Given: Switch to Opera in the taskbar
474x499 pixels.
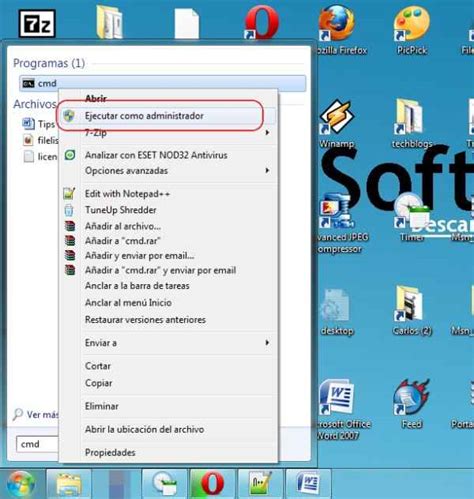Looking at the screenshot, I should [212, 484].
